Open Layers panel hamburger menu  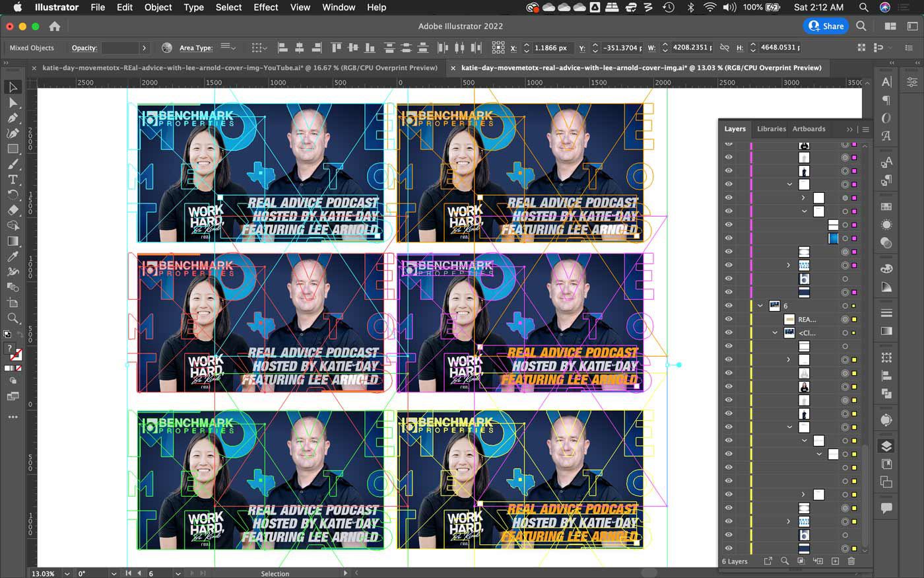point(866,129)
